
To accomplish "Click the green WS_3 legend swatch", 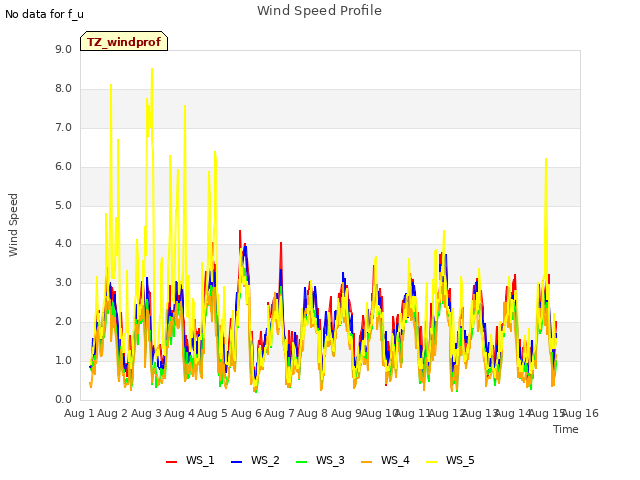I will point(301,462).
